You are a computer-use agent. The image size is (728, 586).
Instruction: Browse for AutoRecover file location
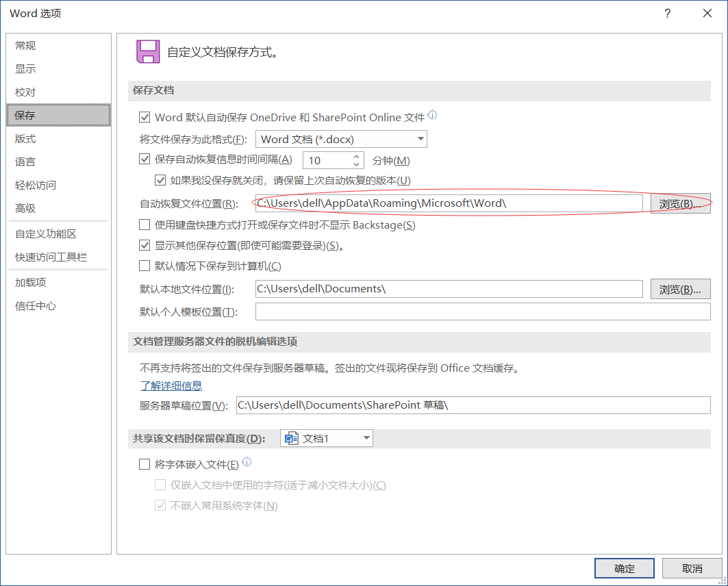[680, 204]
